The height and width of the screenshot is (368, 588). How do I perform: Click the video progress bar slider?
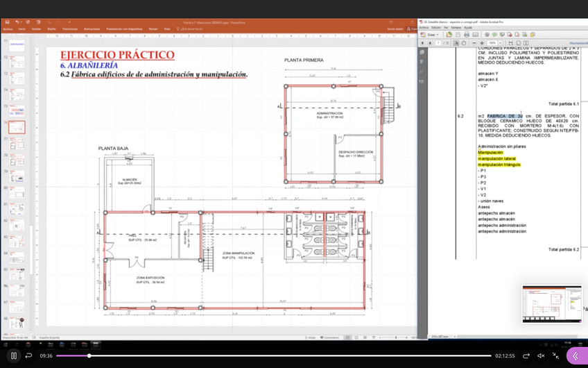pyautogui.click(x=89, y=356)
